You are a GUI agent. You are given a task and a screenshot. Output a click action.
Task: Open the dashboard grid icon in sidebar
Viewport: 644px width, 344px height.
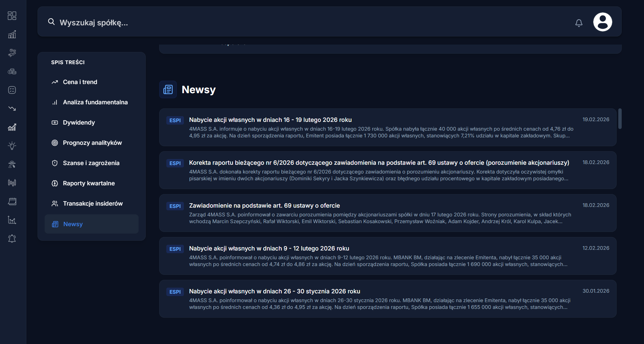12,16
